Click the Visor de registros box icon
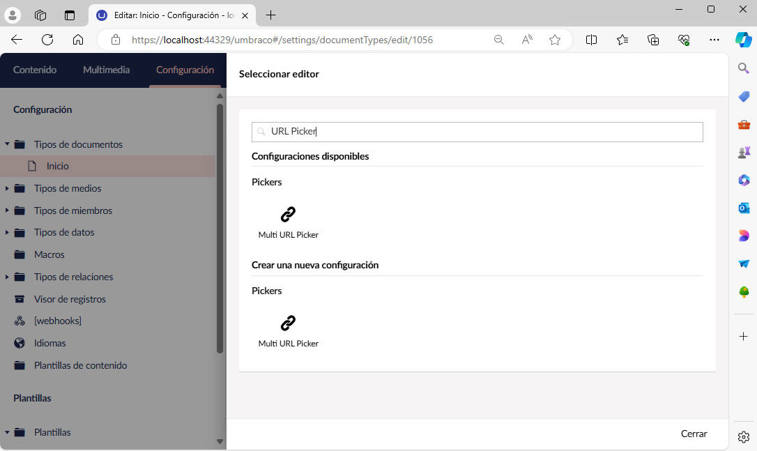The image size is (757, 451). (19, 299)
